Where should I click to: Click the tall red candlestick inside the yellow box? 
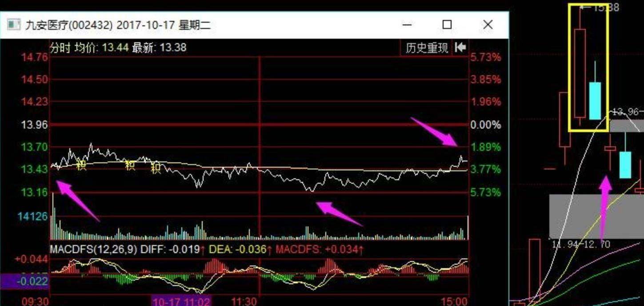[x=580, y=71]
